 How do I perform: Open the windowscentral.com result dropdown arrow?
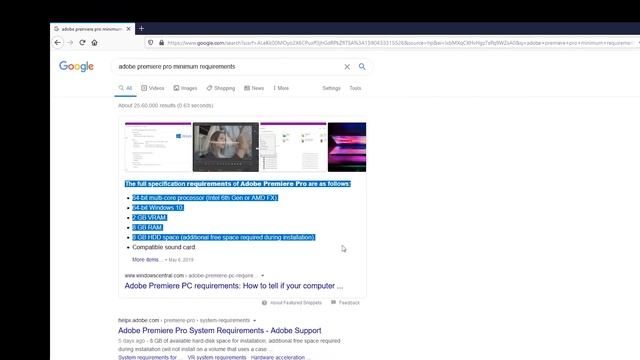(x=262, y=276)
